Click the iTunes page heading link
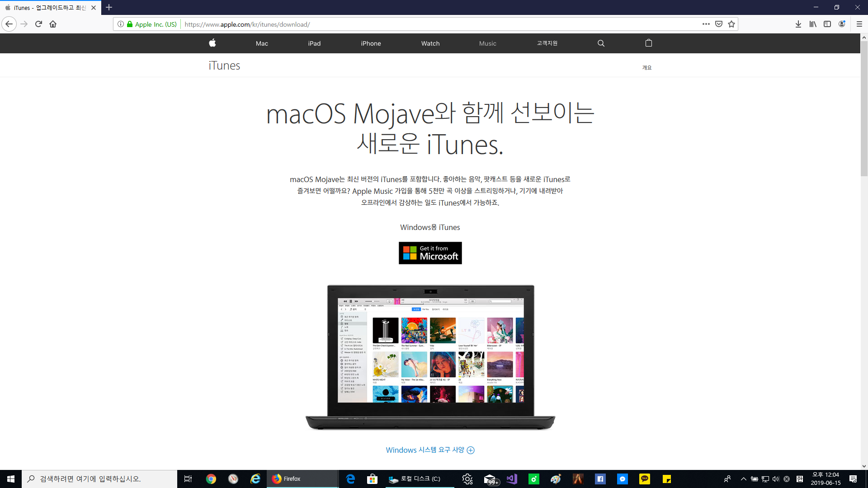Screen dimensions: 868x488 pos(224,66)
